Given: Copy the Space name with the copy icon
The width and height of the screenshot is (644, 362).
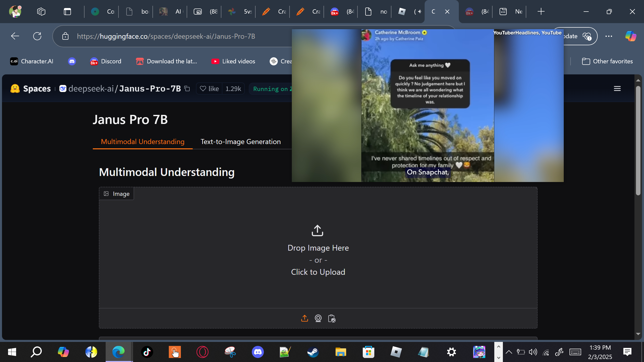Looking at the screenshot, I should point(187,88).
